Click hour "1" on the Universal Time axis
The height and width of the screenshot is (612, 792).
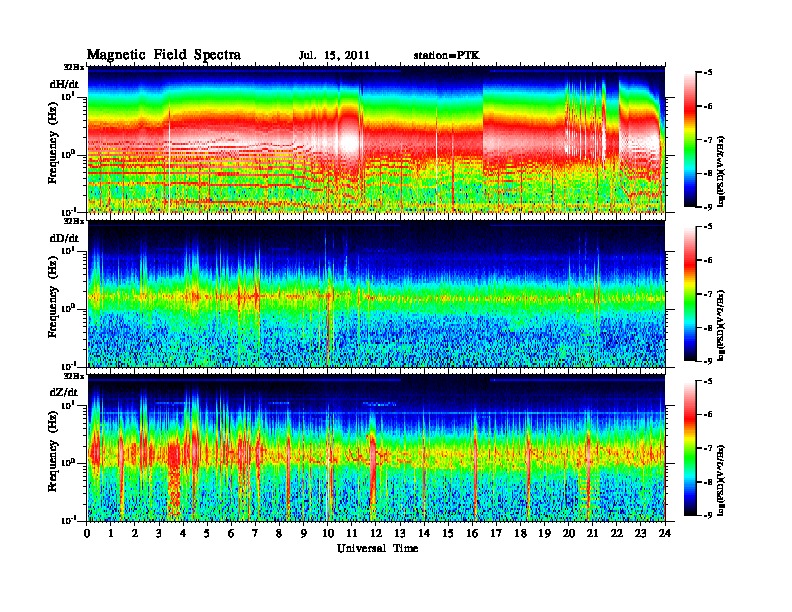pyautogui.click(x=111, y=533)
